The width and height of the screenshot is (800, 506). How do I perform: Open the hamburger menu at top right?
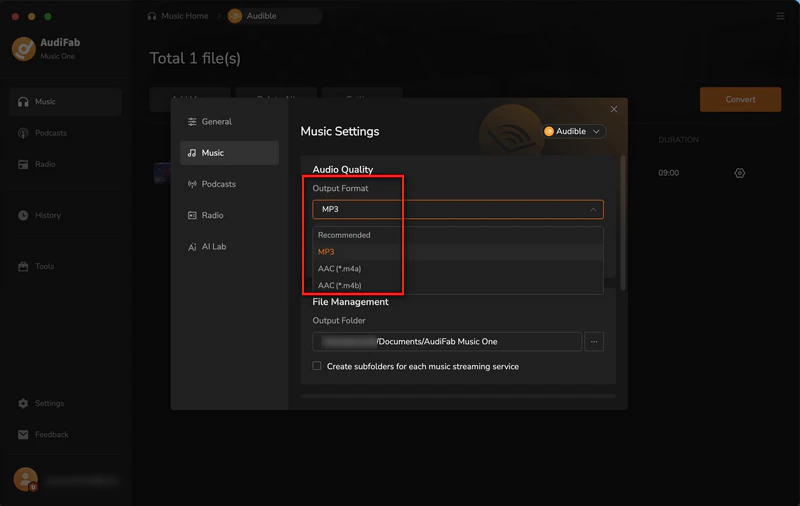(781, 16)
